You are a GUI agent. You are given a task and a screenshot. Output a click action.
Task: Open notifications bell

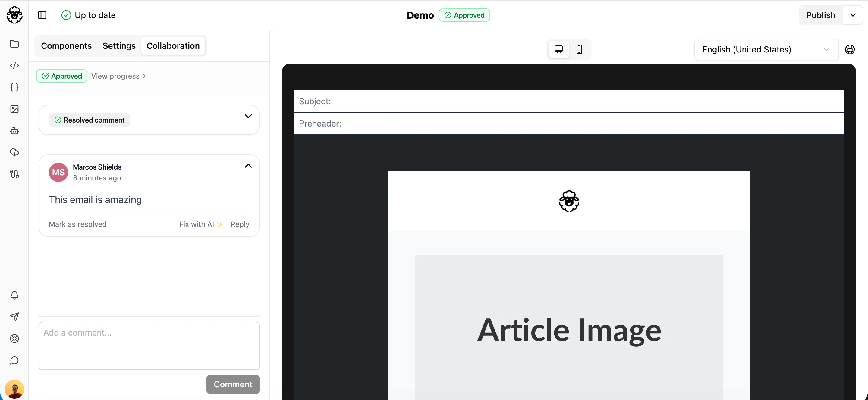coord(14,295)
